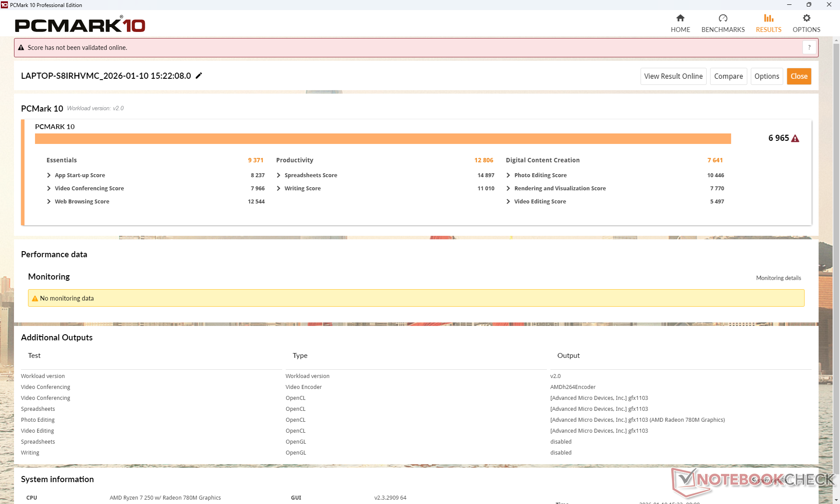Screen dimensions: 840x504
Task: Open the Monitoring details link
Action: point(778,278)
